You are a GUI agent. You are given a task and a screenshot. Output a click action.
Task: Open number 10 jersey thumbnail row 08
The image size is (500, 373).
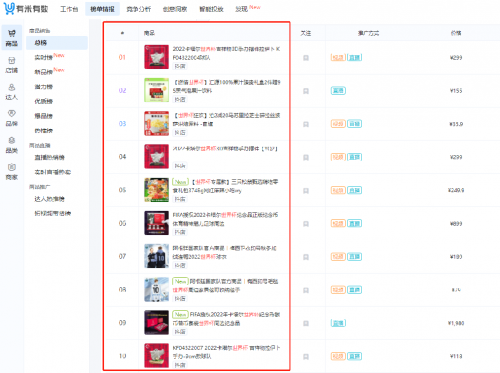tap(157, 289)
